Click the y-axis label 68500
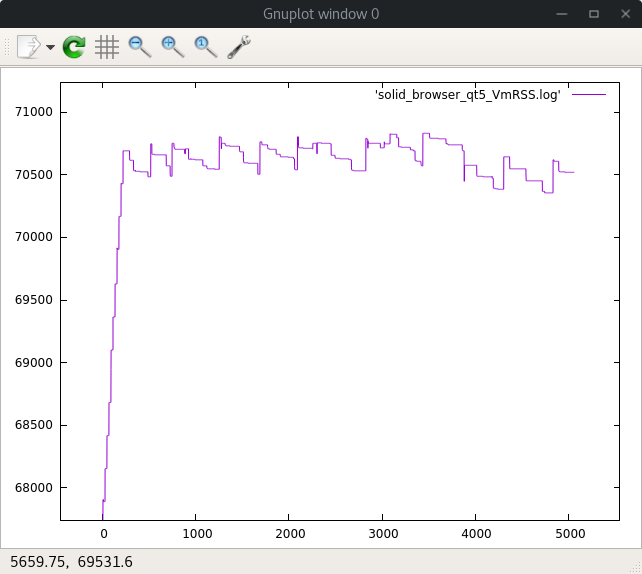 tap(34, 425)
